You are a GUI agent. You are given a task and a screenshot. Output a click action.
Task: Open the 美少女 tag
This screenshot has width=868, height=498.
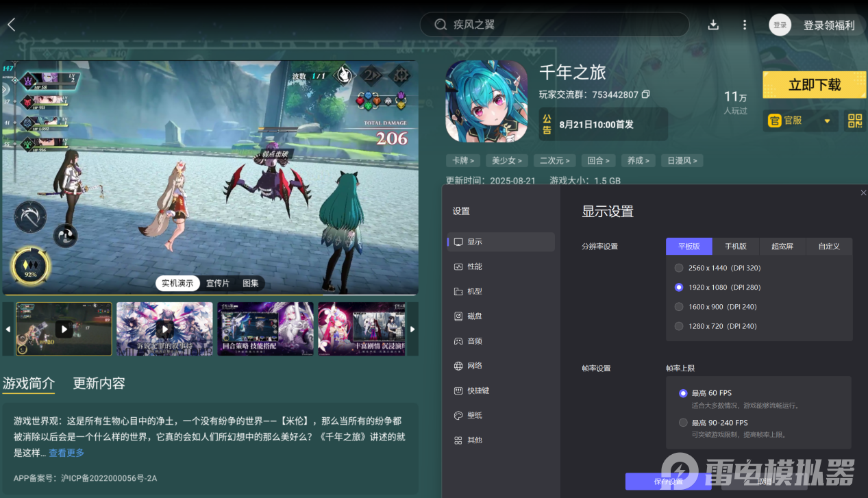click(507, 160)
